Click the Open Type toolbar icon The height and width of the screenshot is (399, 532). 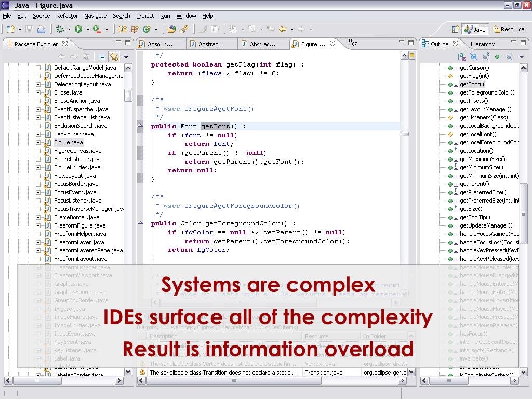tap(171, 30)
